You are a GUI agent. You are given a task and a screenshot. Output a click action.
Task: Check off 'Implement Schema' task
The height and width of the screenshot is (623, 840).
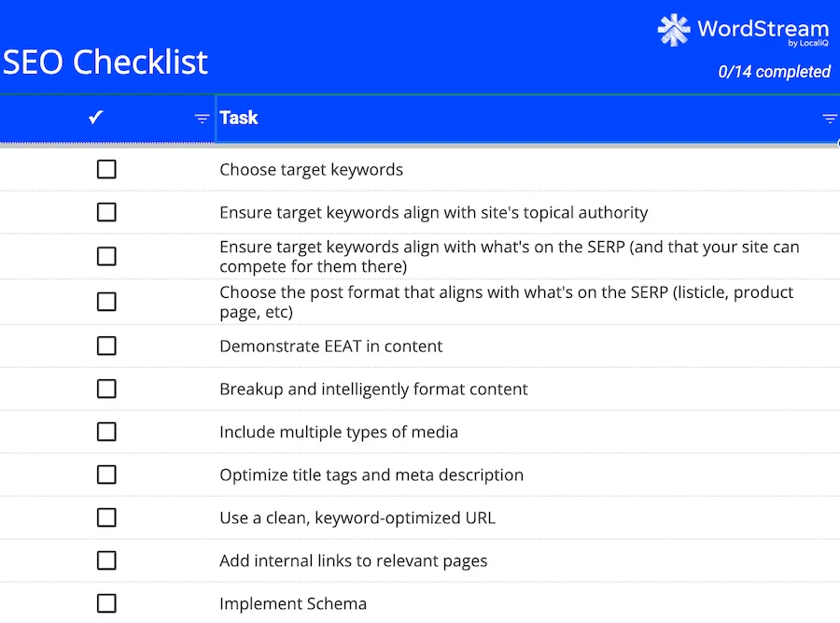click(x=106, y=603)
